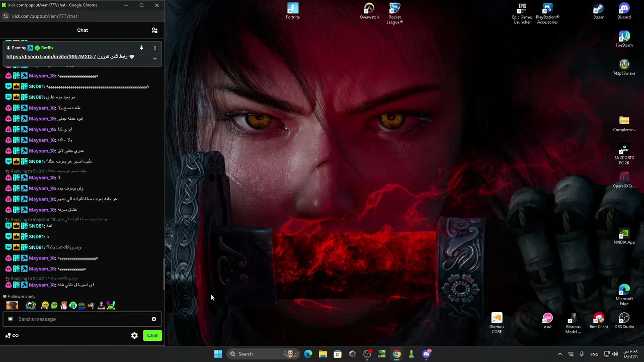
Task: Click the green Chat send button
Action: [x=152, y=335]
